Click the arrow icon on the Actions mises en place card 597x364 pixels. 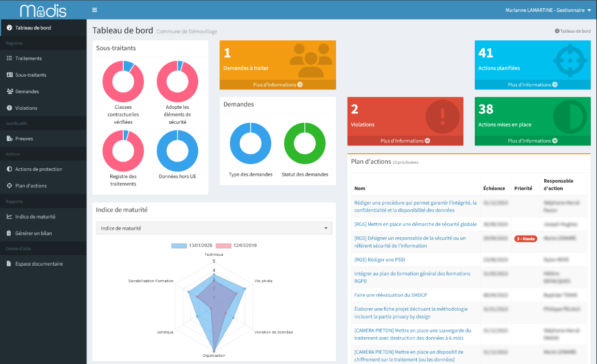point(555,141)
